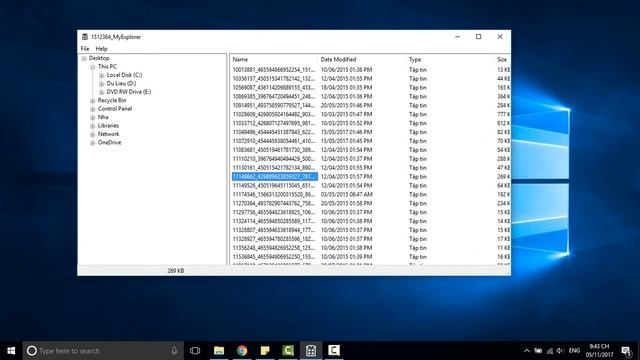Select file starting with 10914951
Viewport: 640px width, 360px height.
pyautogui.click(x=274, y=105)
